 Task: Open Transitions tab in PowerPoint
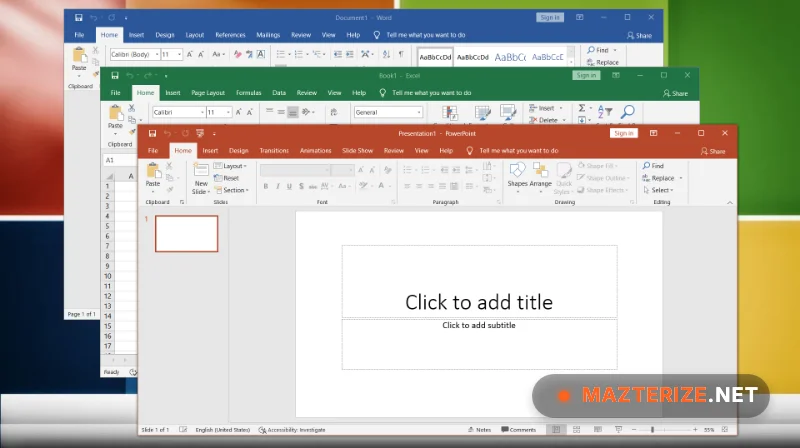coord(274,151)
